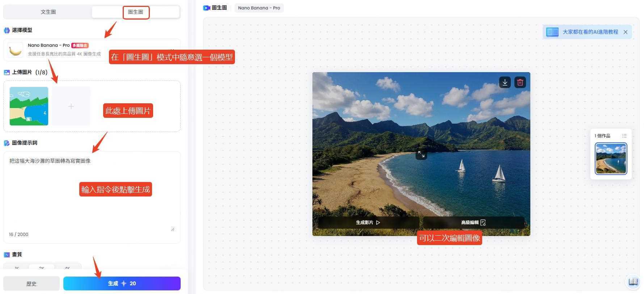Dismiss the AI tutorial banner

[625, 32]
